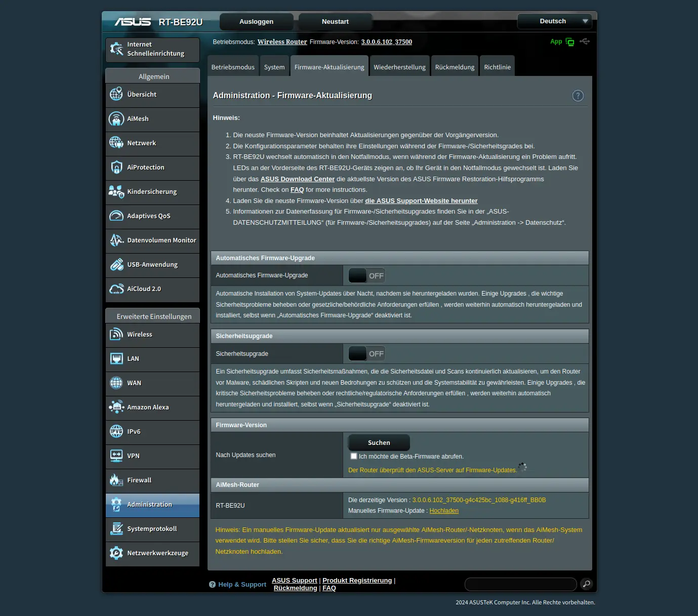Click the search magnifier icon at bottom

(x=586, y=584)
